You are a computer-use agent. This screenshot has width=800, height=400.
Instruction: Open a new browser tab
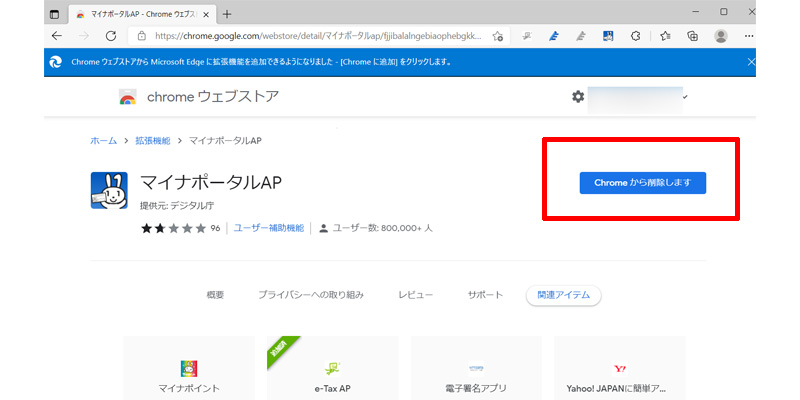tap(227, 14)
